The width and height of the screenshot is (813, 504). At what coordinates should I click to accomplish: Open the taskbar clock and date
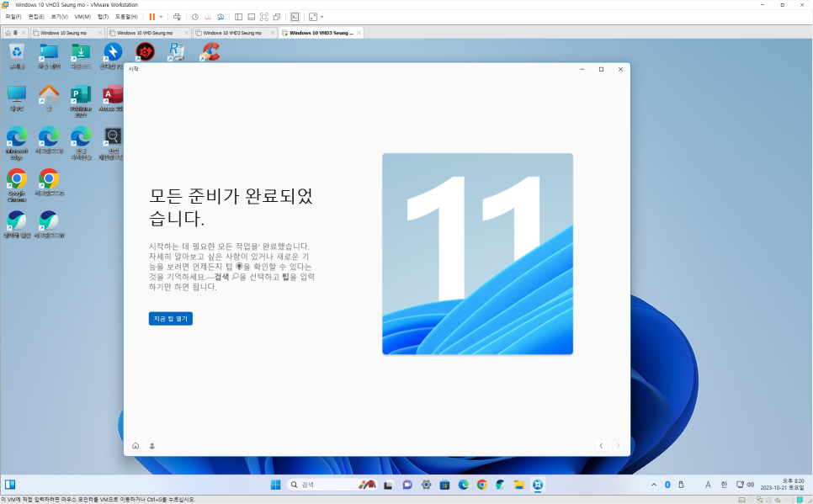783,485
